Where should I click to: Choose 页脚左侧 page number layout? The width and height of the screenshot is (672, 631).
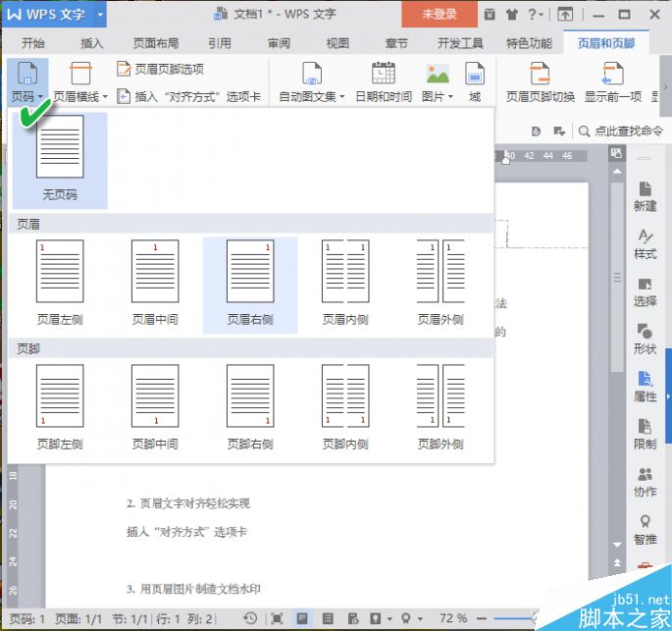60,408
